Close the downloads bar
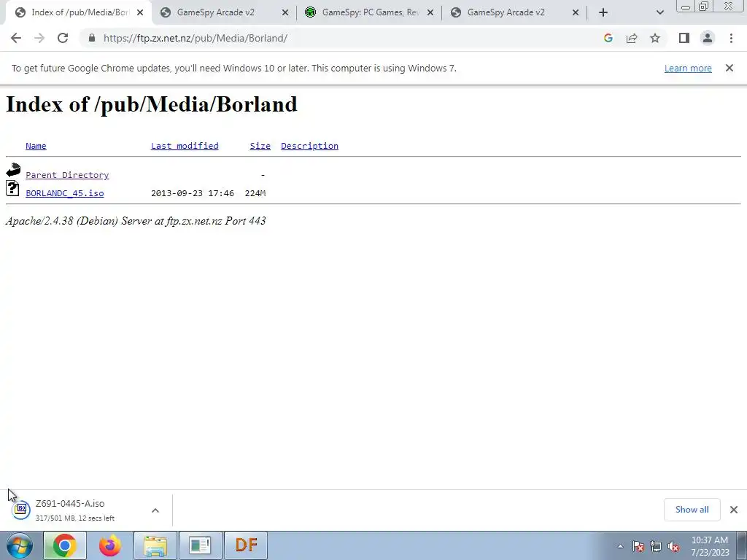Screen dimensions: 747x560 pyautogui.click(x=734, y=510)
